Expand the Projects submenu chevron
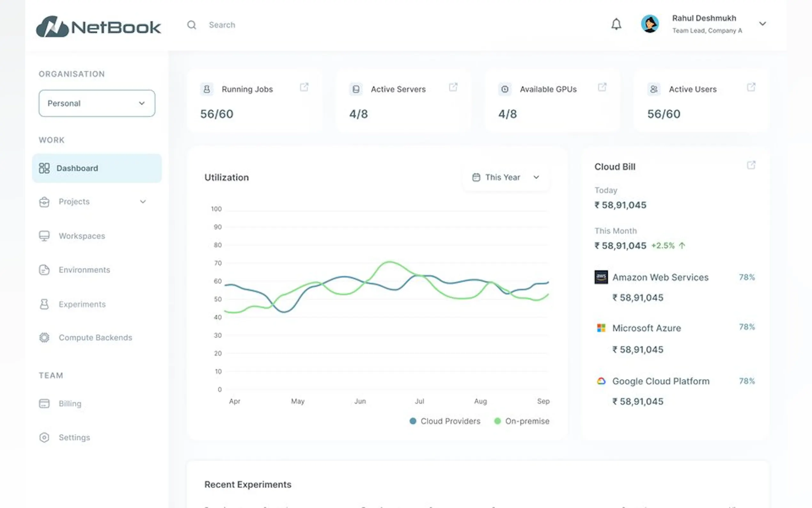 coord(143,202)
